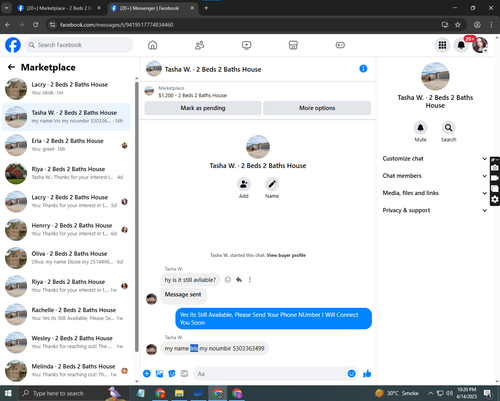Reload the page with the refresh button
This screenshot has height=401, width=500.
pyautogui.click(x=35, y=25)
